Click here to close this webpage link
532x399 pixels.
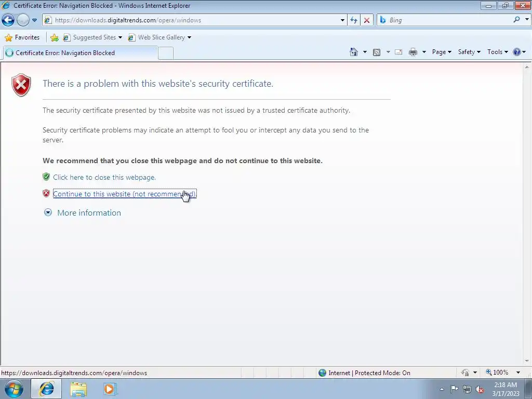click(104, 177)
